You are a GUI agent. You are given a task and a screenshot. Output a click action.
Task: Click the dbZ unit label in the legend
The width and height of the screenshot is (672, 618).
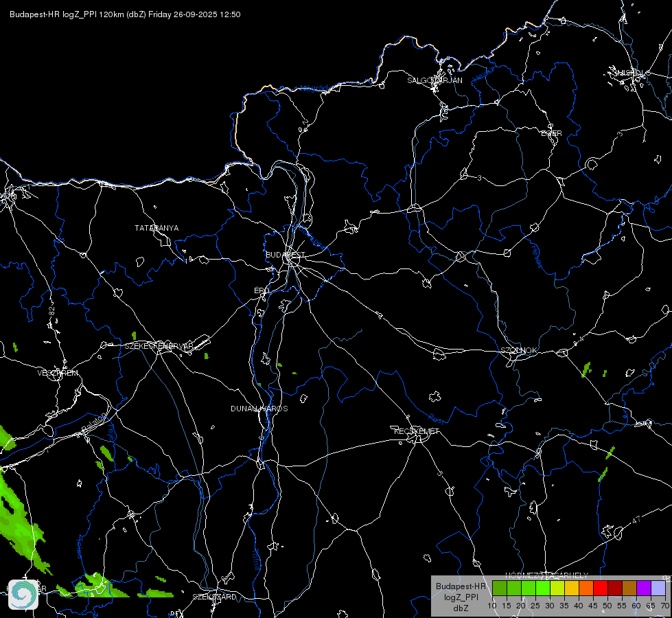pos(461,608)
